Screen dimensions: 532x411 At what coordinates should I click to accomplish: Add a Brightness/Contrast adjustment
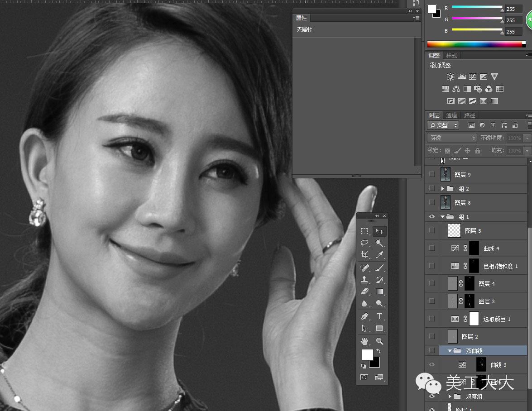click(451, 77)
